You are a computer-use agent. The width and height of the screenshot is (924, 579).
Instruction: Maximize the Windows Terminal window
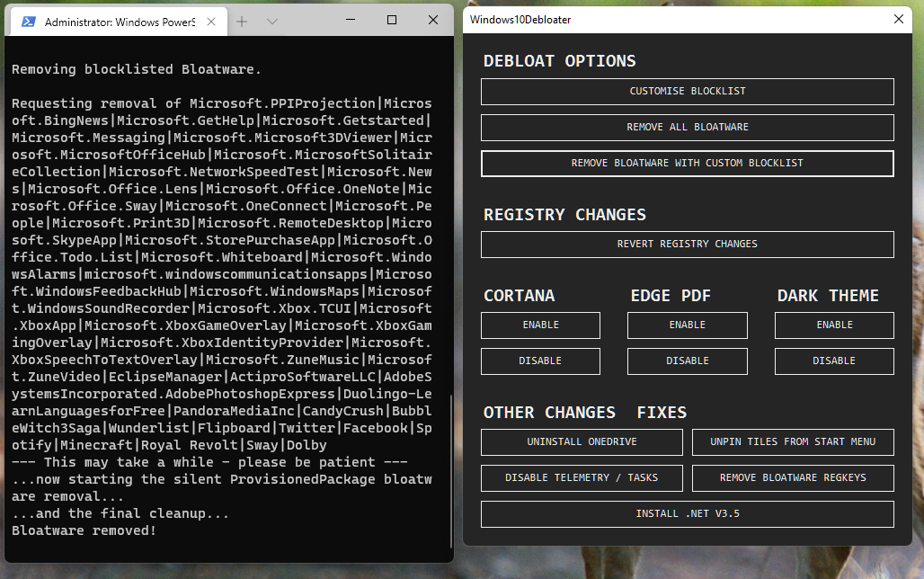click(392, 20)
